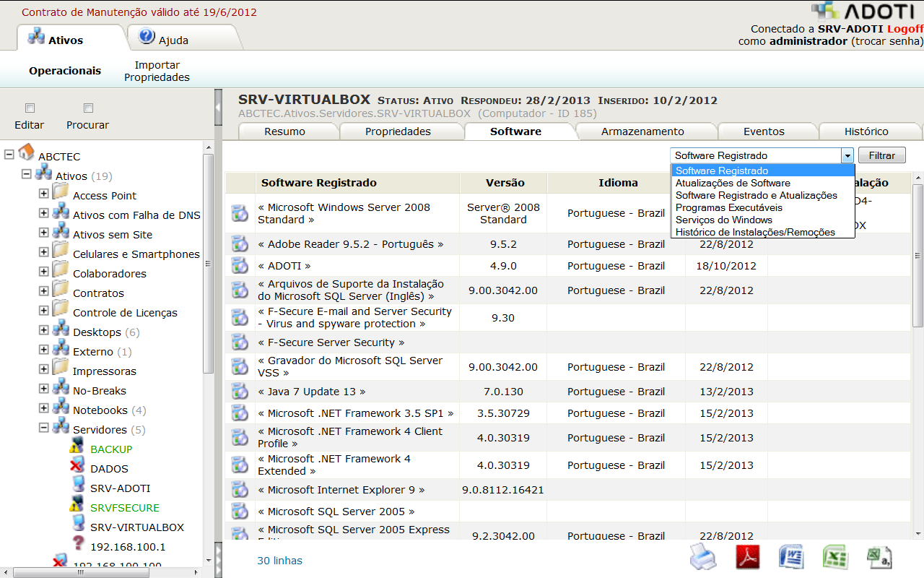Export the list to Word
This screenshot has width=924, height=578.
click(x=791, y=558)
